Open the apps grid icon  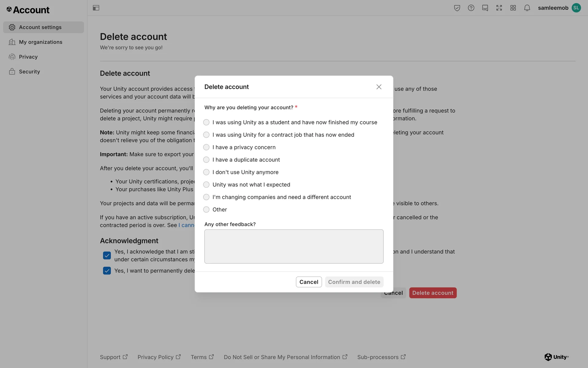pyautogui.click(x=513, y=8)
